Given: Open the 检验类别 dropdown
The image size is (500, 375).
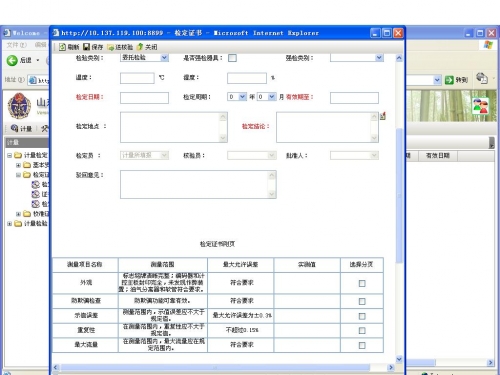Looking at the screenshot, I should 164,58.
